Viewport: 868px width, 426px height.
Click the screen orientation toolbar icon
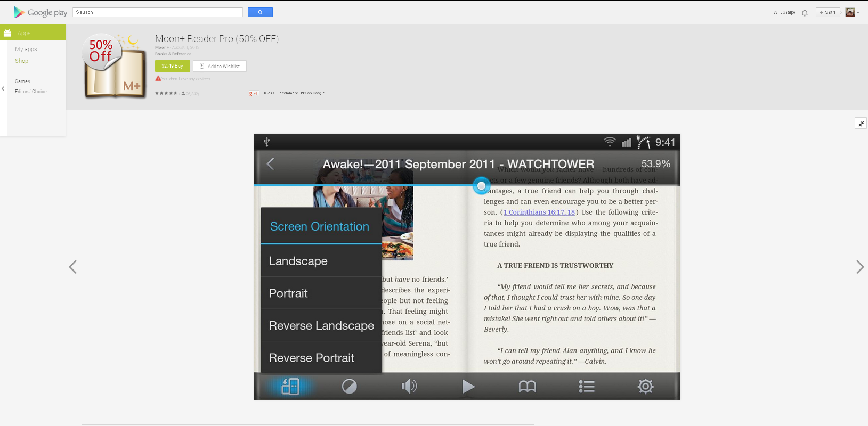[x=290, y=387]
